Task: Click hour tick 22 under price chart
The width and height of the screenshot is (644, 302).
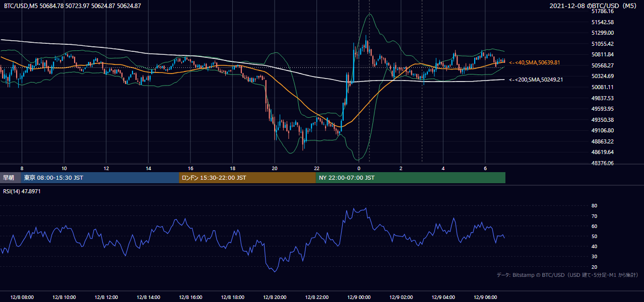Action: tap(316, 168)
